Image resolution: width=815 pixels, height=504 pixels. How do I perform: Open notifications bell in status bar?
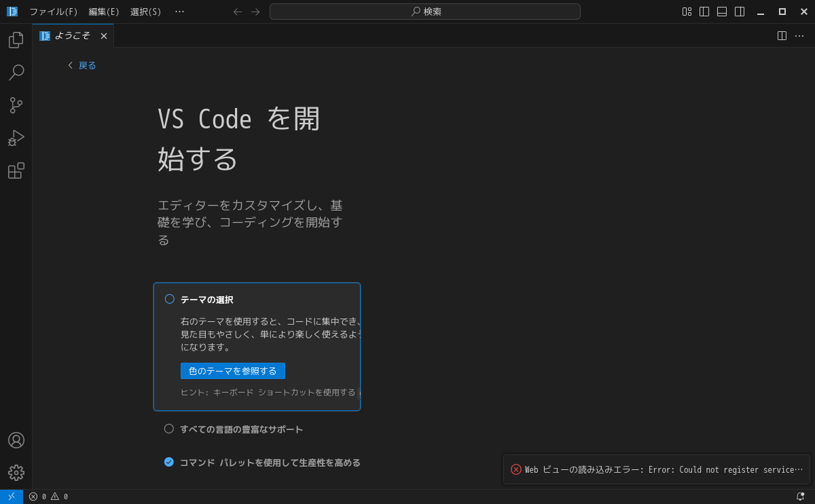point(800,497)
